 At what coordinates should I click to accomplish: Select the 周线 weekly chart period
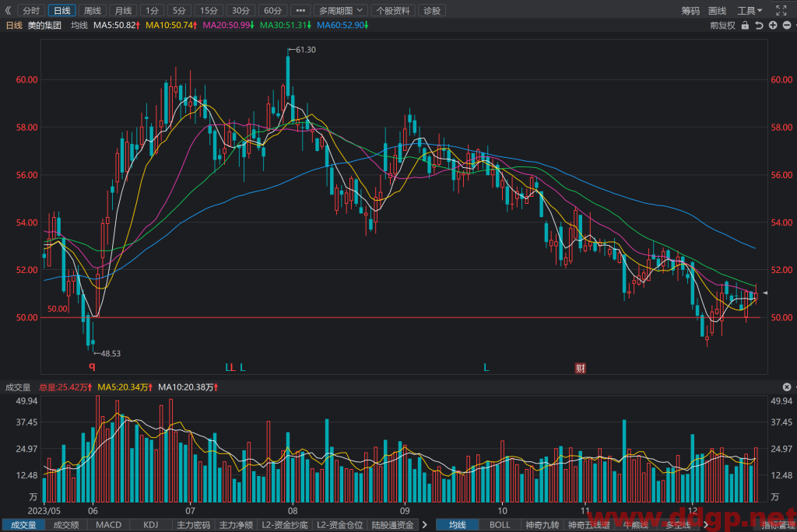(93, 11)
